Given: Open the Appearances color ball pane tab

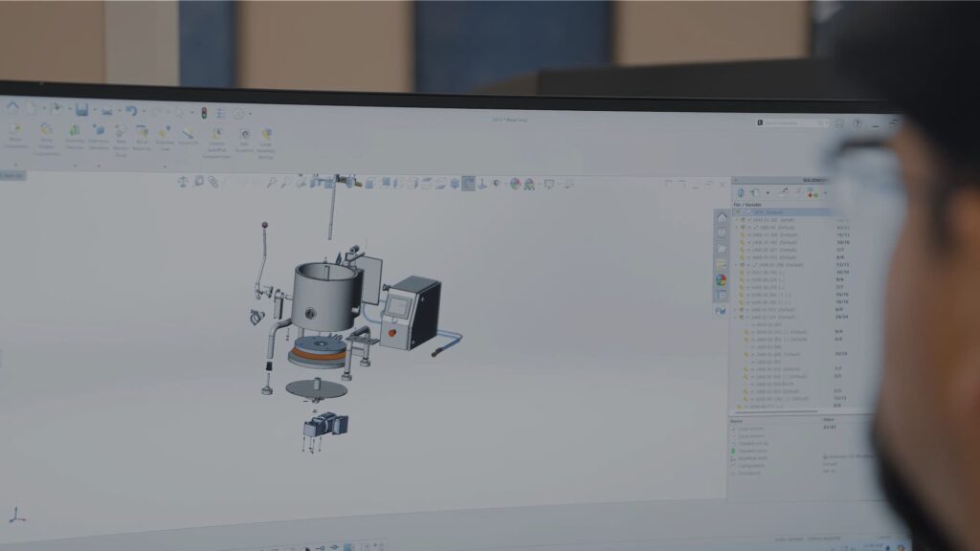Looking at the screenshot, I should pyautogui.click(x=721, y=279).
